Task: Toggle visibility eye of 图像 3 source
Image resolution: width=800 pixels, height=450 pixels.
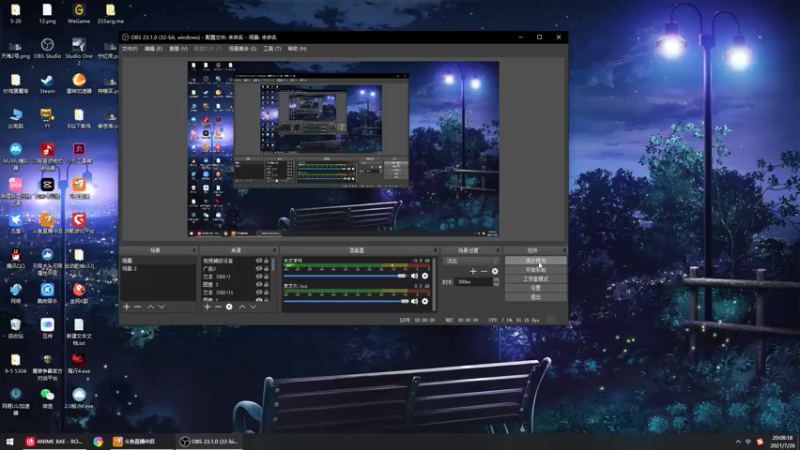Action: pyautogui.click(x=259, y=284)
